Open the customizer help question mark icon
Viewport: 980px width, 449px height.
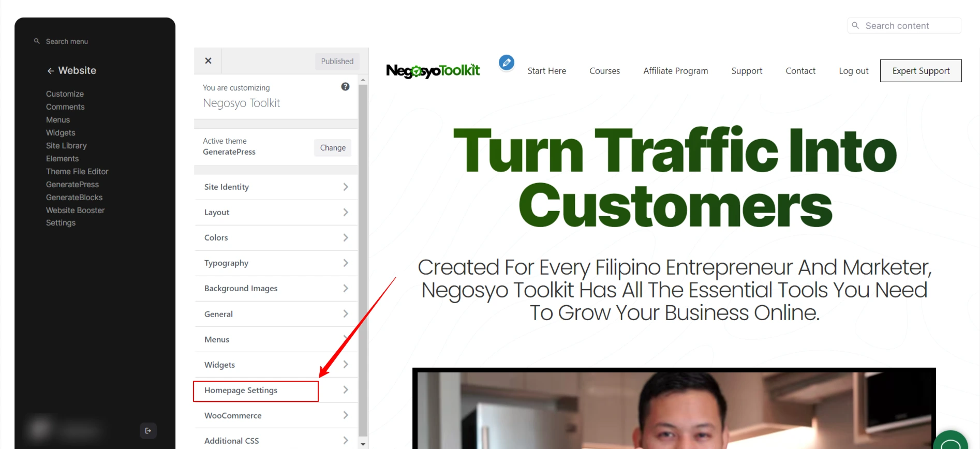(345, 87)
